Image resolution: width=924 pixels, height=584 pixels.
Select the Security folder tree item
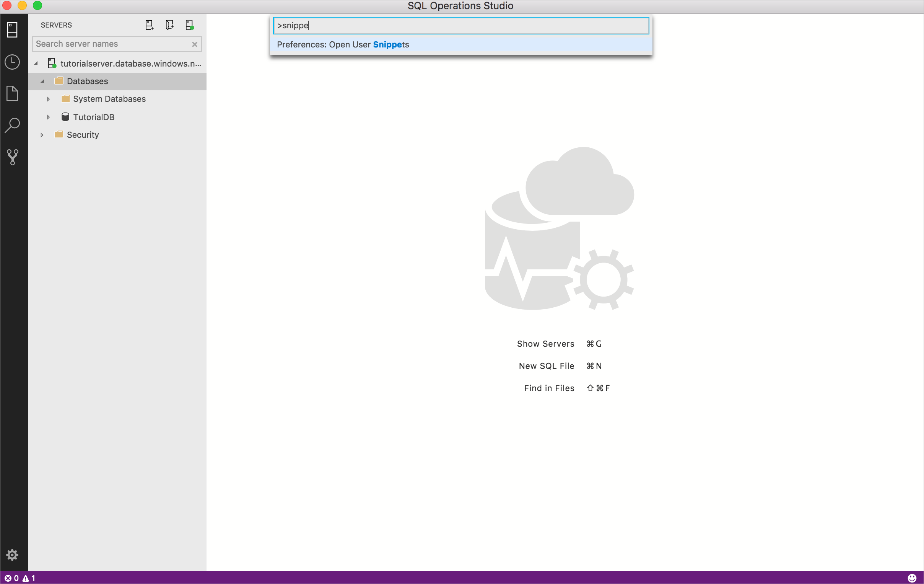(x=83, y=135)
